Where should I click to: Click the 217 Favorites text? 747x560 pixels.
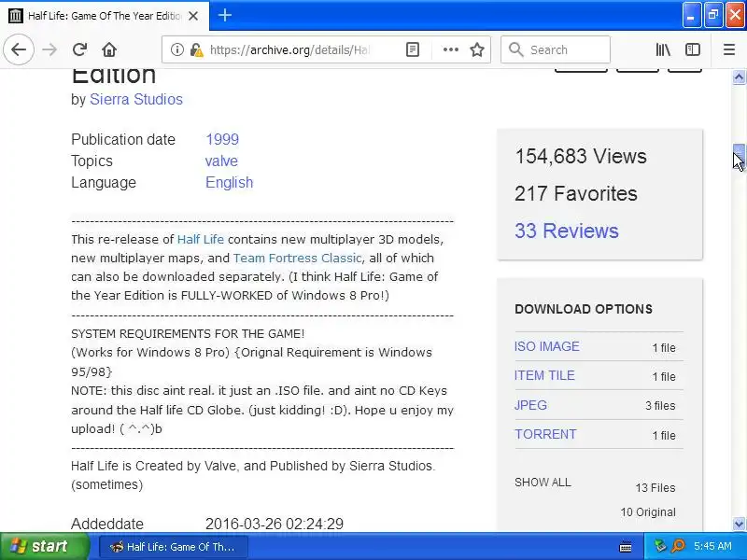(x=576, y=193)
